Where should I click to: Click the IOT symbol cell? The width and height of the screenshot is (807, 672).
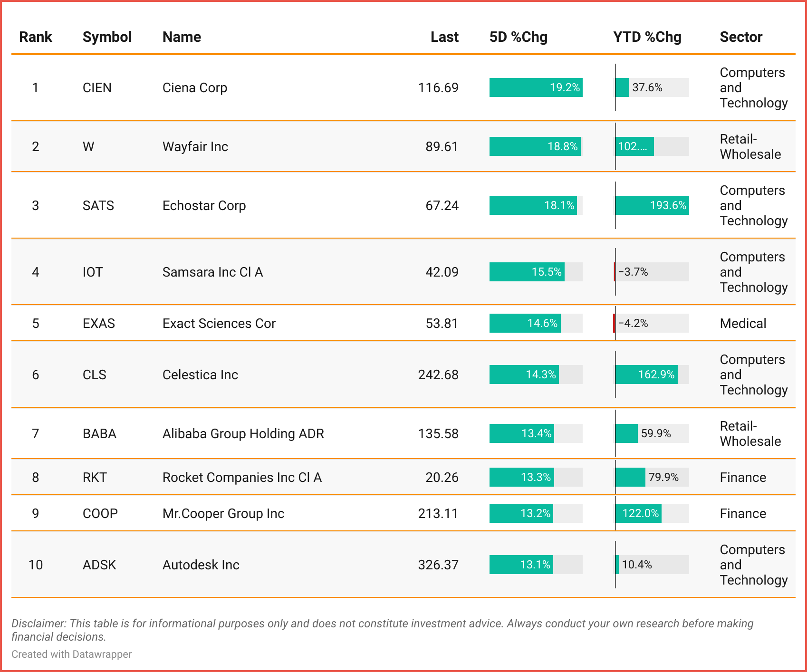click(93, 272)
